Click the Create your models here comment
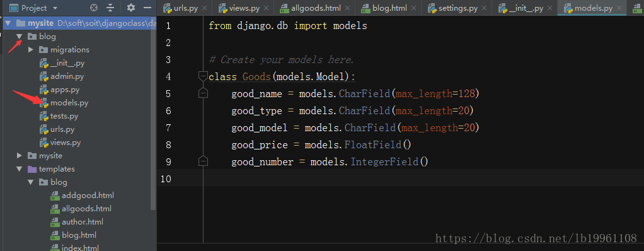The image size is (644, 251). 281,60
